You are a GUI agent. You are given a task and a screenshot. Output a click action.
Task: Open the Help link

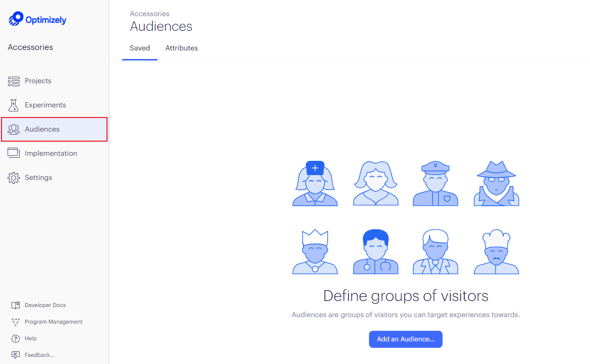click(30, 338)
